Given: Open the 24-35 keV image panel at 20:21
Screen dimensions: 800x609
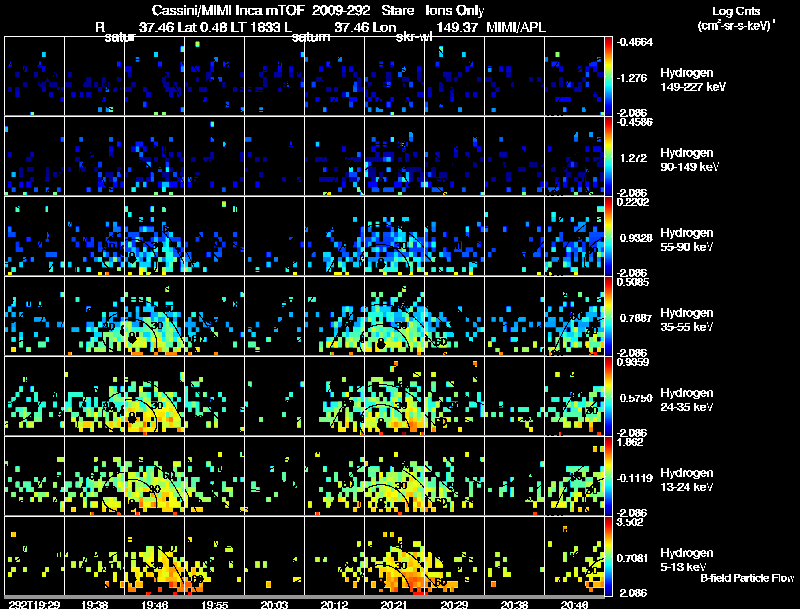Looking at the screenshot, I should (x=394, y=396).
